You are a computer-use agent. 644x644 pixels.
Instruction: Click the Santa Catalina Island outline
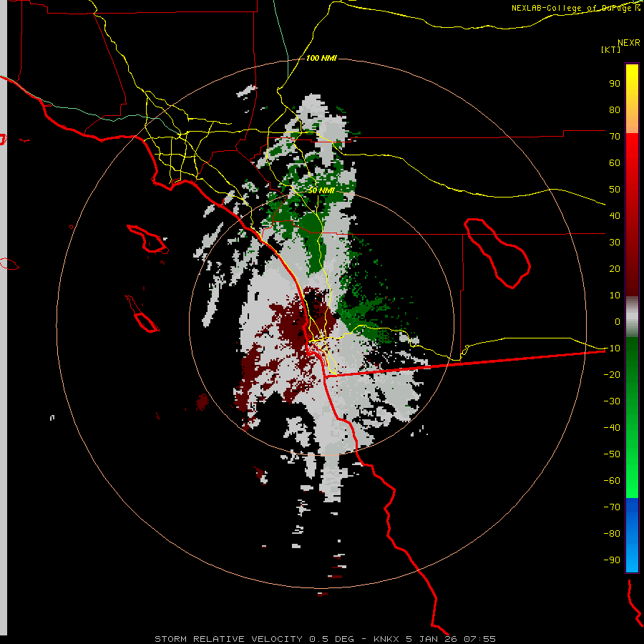coord(148,238)
